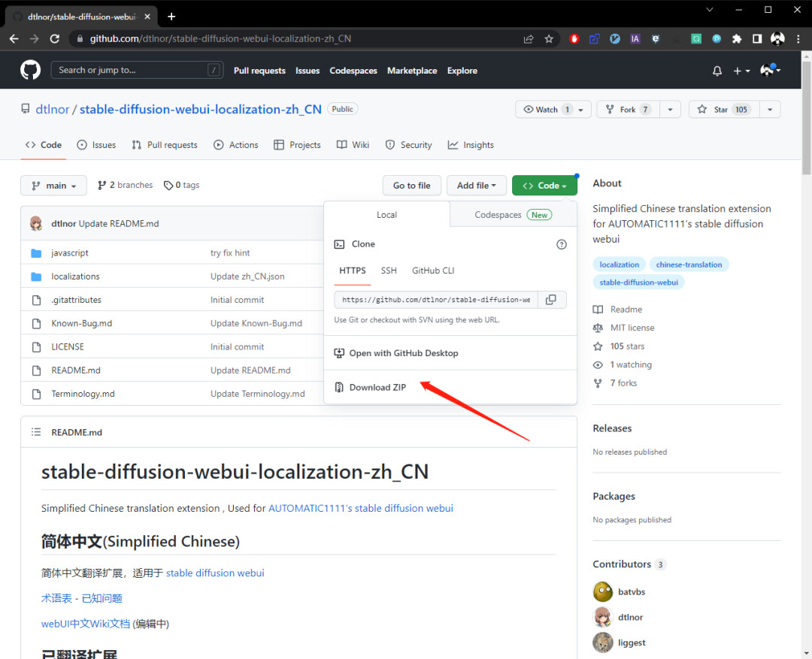The image size is (812, 659).
Task: Open a new browser tab
Action: coord(171,17)
